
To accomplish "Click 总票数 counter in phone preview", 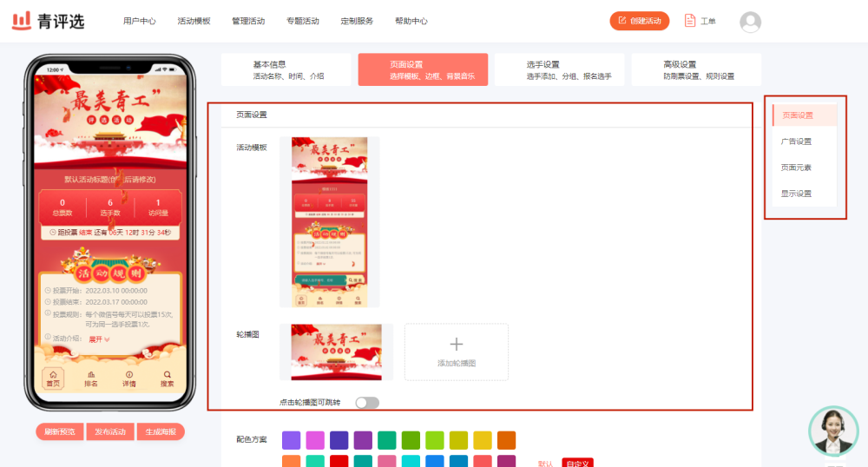I will [x=62, y=207].
